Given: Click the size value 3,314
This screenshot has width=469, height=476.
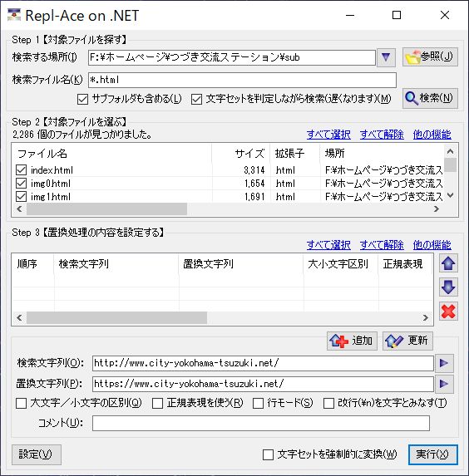Looking at the screenshot, I should pyautogui.click(x=254, y=170).
